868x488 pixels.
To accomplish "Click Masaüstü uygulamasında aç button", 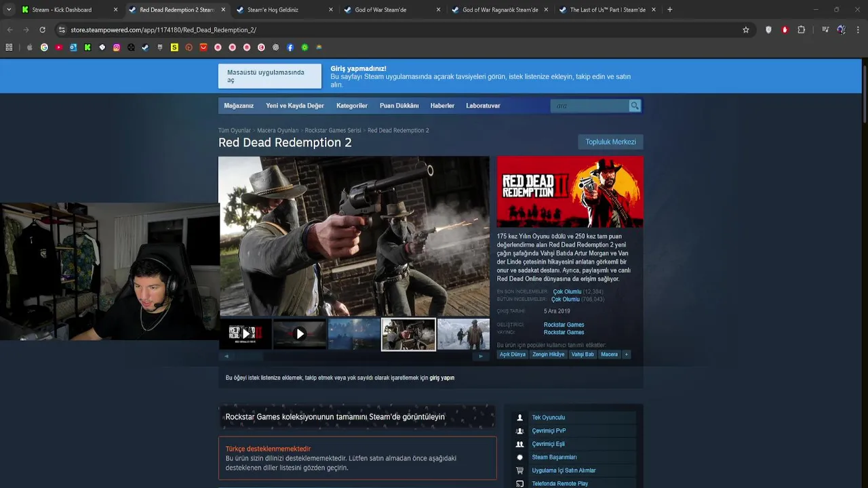I will pyautogui.click(x=270, y=76).
